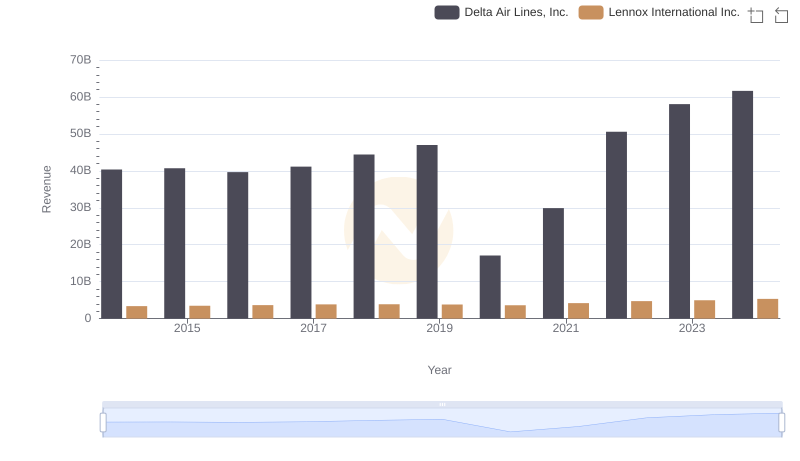Click inside the data zoom preview area
Image resolution: width=800 pixels, height=461 pixels.
pyautogui.click(x=442, y=423)
